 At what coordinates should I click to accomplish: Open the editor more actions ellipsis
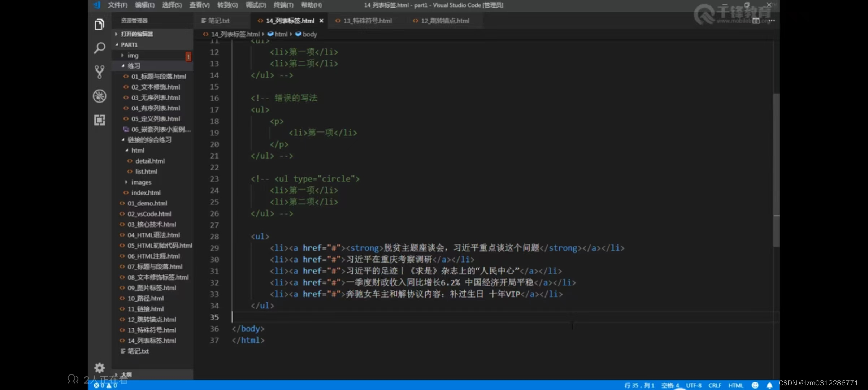tap(772, 21)
